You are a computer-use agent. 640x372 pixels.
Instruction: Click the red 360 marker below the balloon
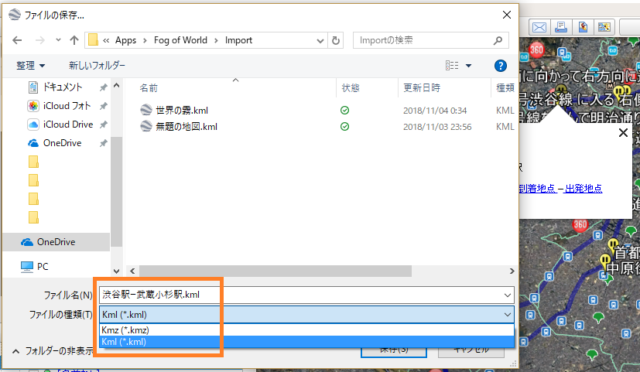(x=580, y=225)
